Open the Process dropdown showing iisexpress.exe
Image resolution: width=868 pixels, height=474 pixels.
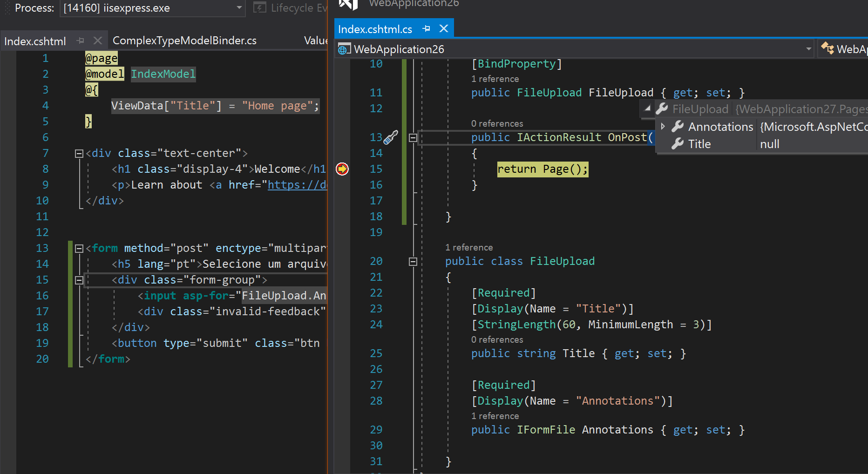point(238,8)
